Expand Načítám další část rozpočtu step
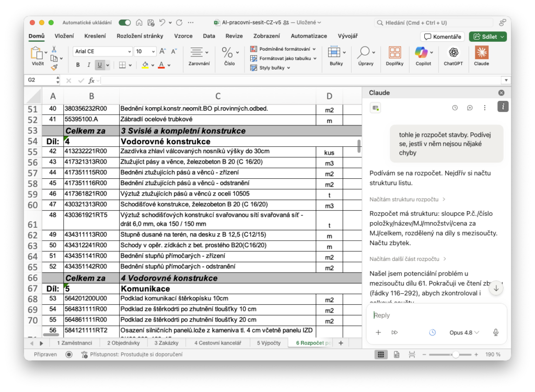The image size is (535, 392). [408, 259]
